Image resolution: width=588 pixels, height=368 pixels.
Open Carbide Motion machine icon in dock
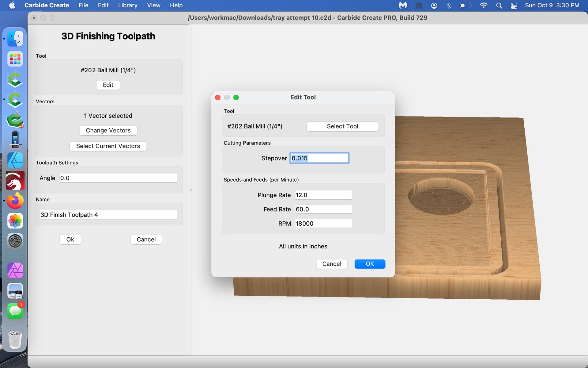[x=15, y=140]
